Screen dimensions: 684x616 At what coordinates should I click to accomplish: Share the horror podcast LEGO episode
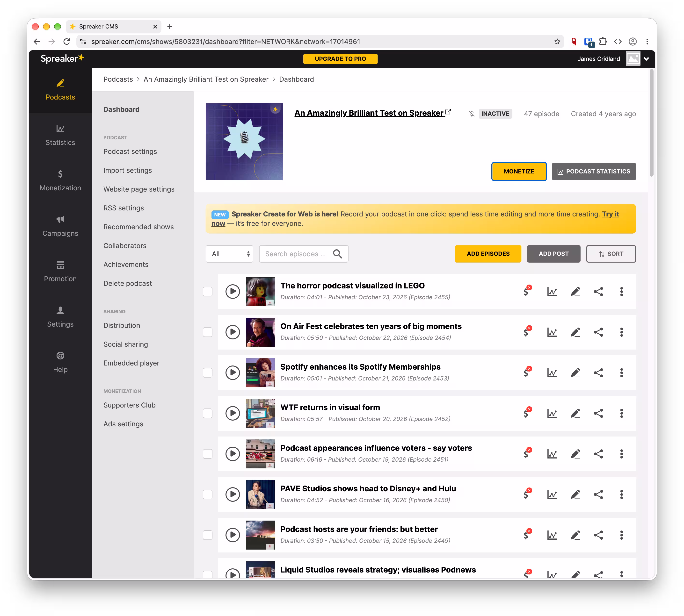(x=598, y=291)
